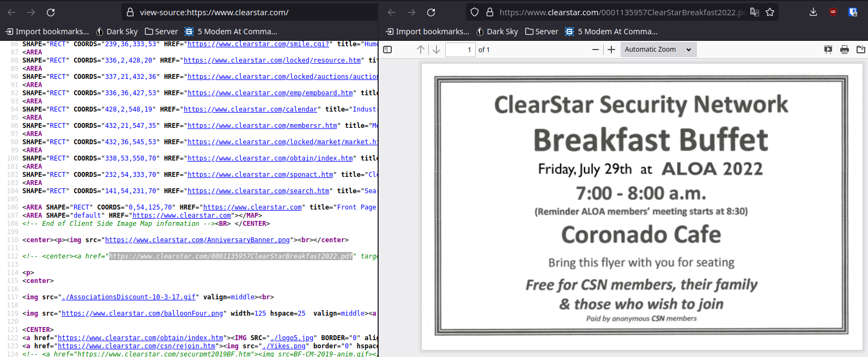Screen dimensions: 868x357
Task: Click 'of 1' page count label
Action: [484, 50]
